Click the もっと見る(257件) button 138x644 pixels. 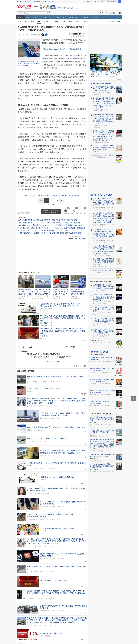[x=52, y=362]
